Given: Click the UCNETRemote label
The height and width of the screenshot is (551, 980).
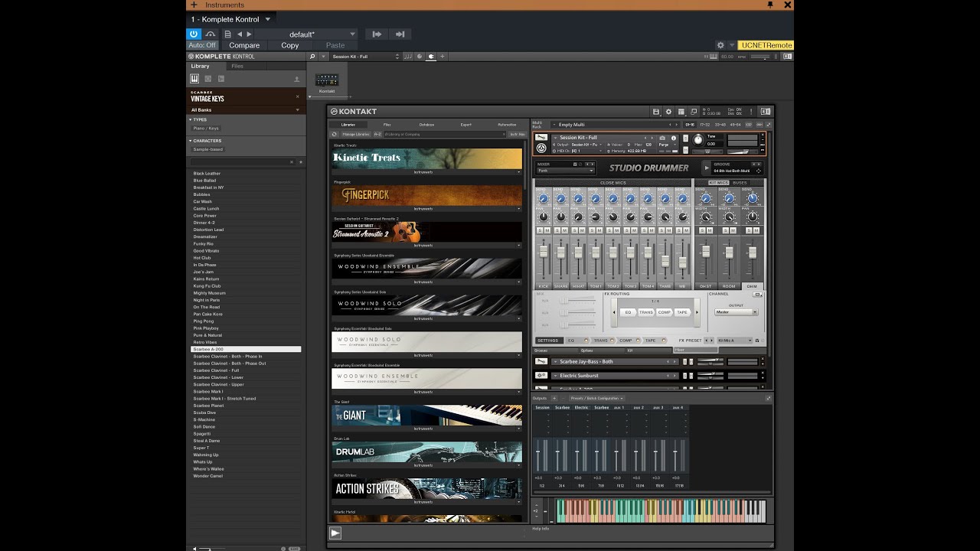Looking at the screenshot, I should coord(766,45).
